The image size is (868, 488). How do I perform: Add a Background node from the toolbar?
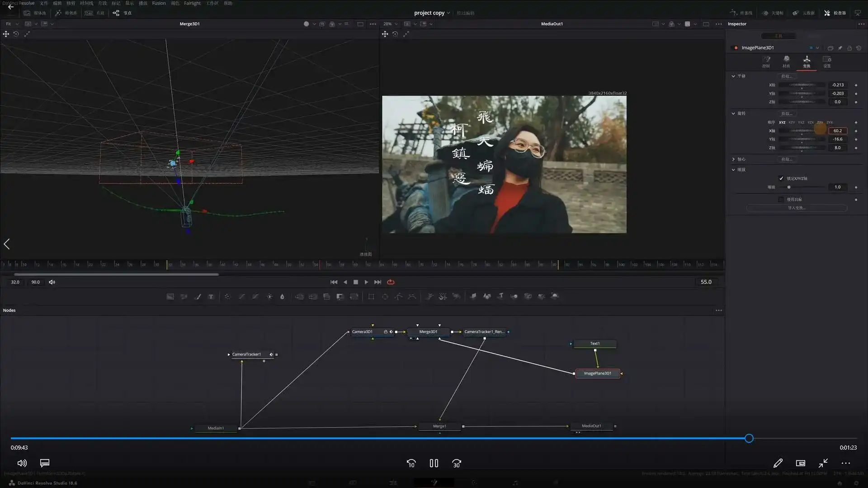point(170,297)
